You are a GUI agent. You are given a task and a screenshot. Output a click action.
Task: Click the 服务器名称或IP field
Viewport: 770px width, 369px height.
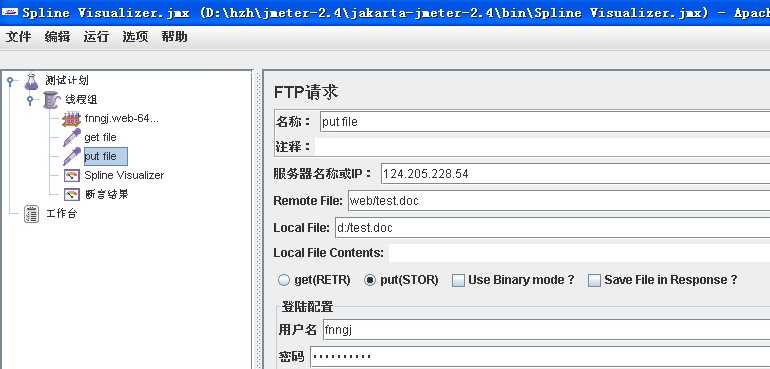(x=575, y=173)
